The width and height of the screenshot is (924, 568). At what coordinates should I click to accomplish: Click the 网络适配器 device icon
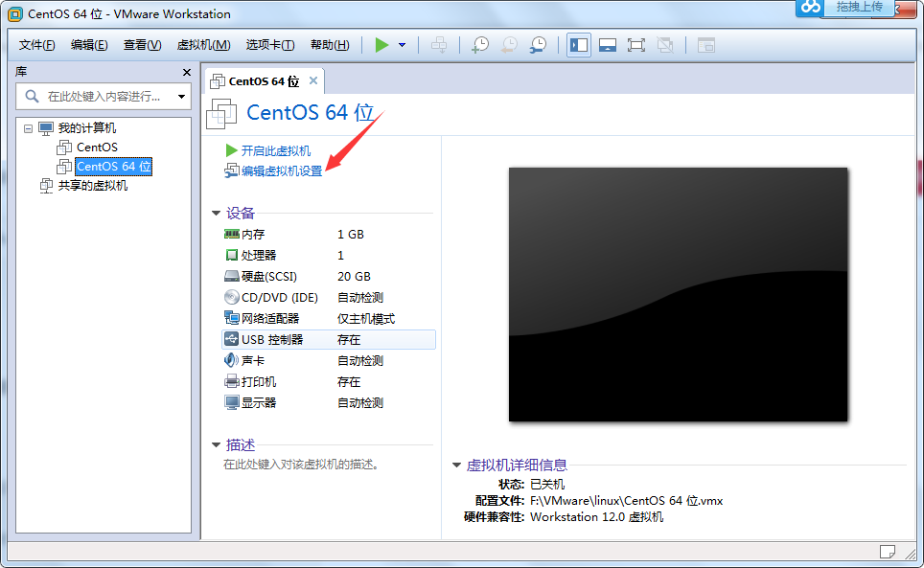point(230,318)
